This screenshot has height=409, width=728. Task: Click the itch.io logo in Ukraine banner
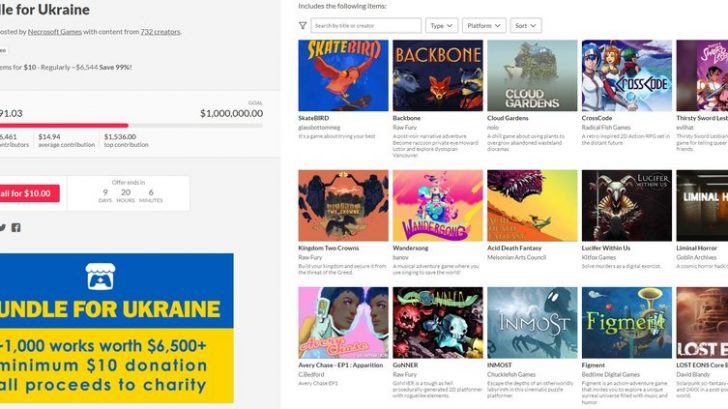pos(100,277)
